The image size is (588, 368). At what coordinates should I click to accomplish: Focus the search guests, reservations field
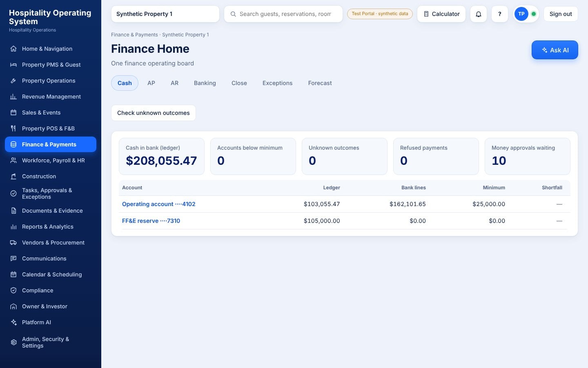pyautogui.click(x=283, y=14)
